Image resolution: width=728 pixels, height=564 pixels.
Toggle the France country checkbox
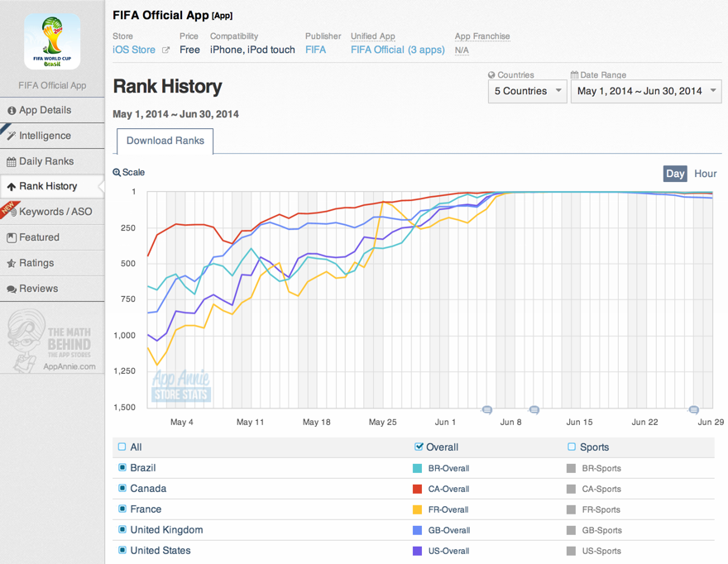pyautogui.click(x=122, y=509)
